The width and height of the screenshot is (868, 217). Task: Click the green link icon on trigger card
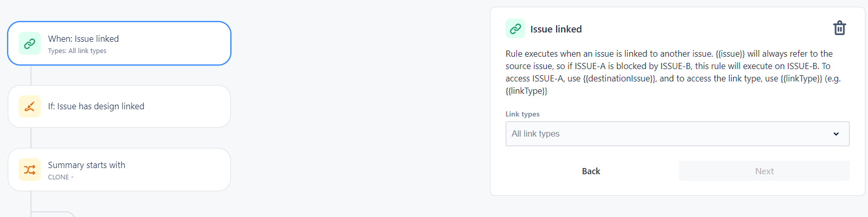(29, 43)
